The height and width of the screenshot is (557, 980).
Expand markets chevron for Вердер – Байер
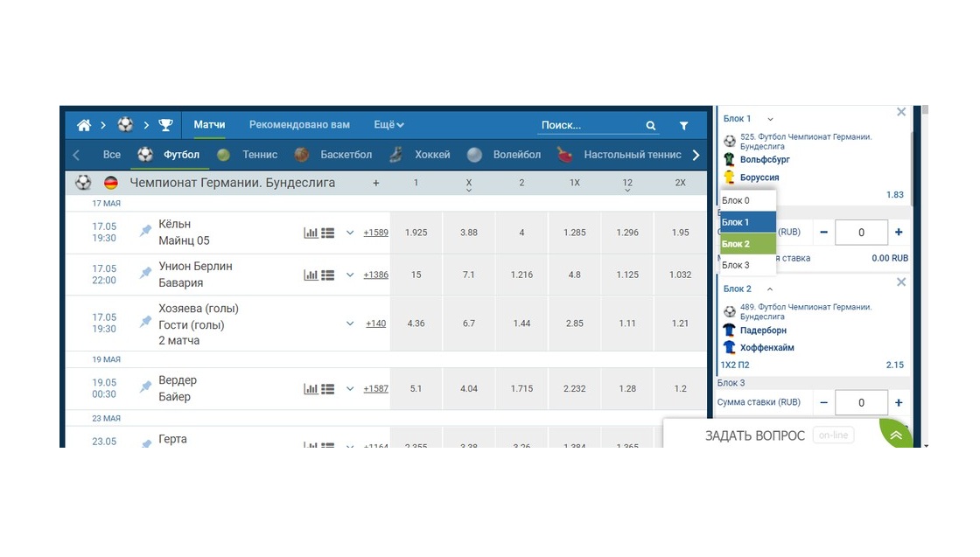(x=350, y=388)
